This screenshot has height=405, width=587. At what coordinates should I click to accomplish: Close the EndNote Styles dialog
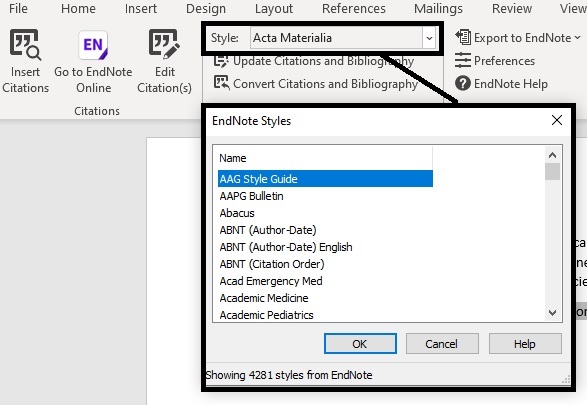click(x=557, y=120)
